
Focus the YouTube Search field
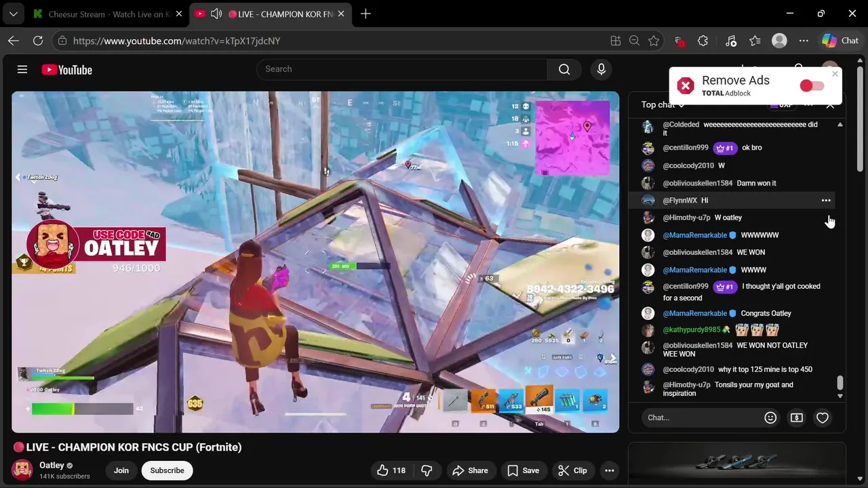401,69
